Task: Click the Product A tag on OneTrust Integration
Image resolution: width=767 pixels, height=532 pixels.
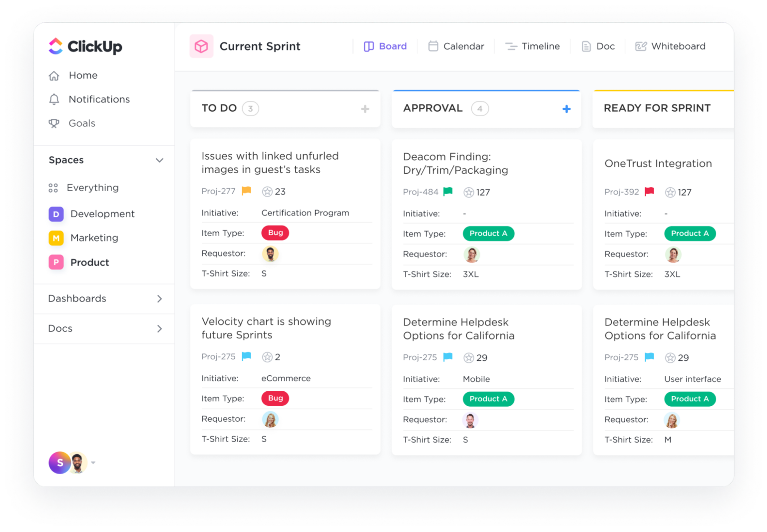Action: click(x=690, y=233)
